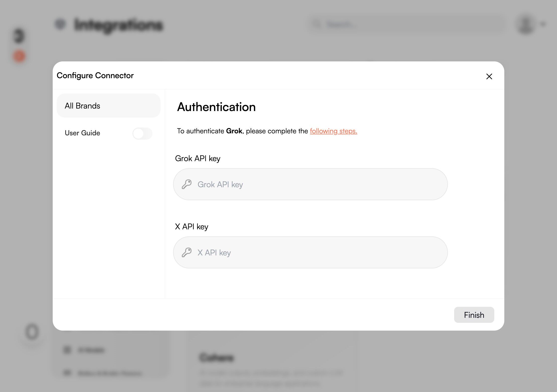This screenshot has height=392, width=557.
Task: Expand the dropdown arrow beside the avatar
Action: coord(543,24)
